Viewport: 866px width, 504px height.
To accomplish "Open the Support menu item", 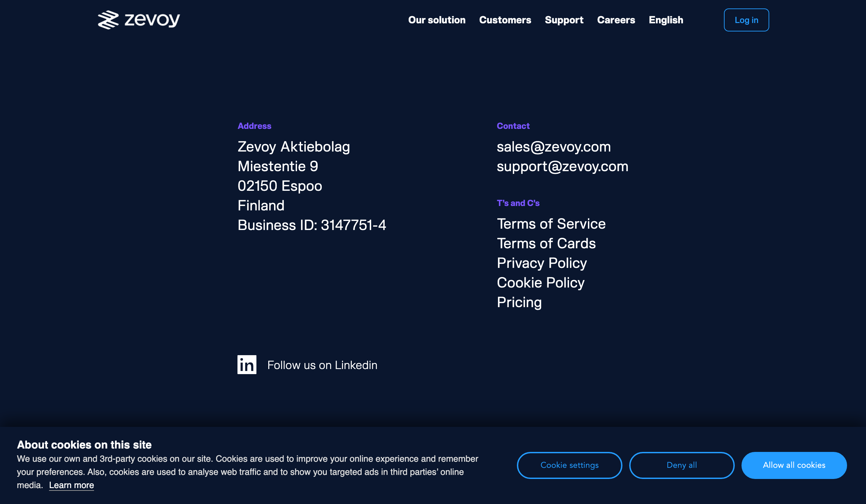I will tap(564, 20).
